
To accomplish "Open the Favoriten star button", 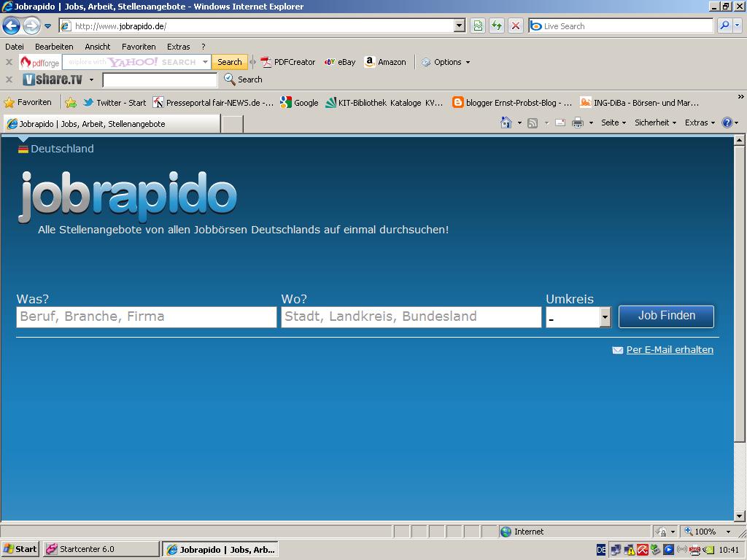I will 28,102.
